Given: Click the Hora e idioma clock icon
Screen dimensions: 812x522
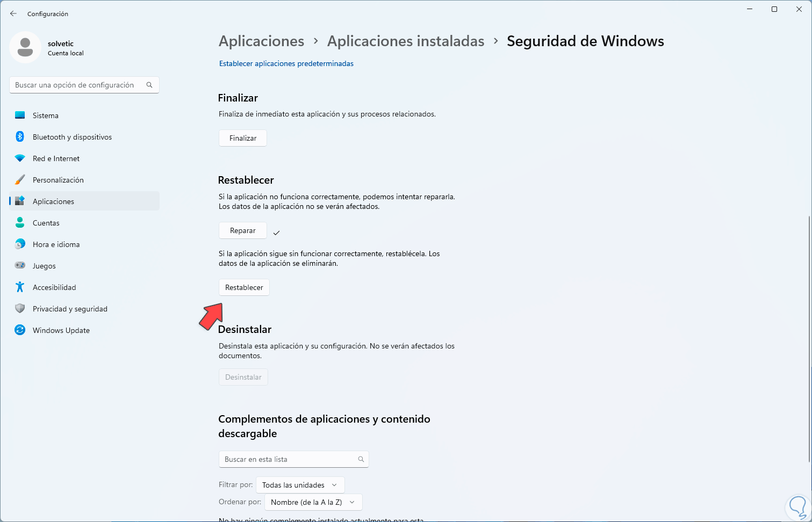Looking at the screenshot, I should pyautogui.click(x=20, y=244).
